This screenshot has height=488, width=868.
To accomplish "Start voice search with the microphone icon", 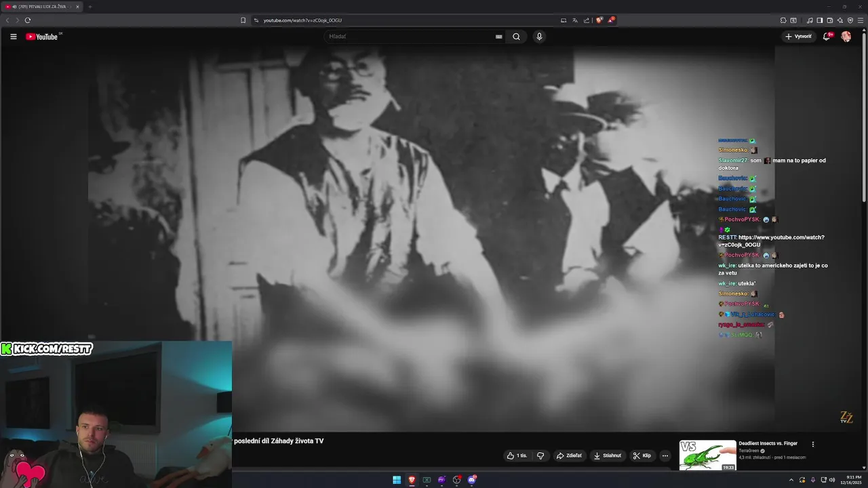I will 539,37.
